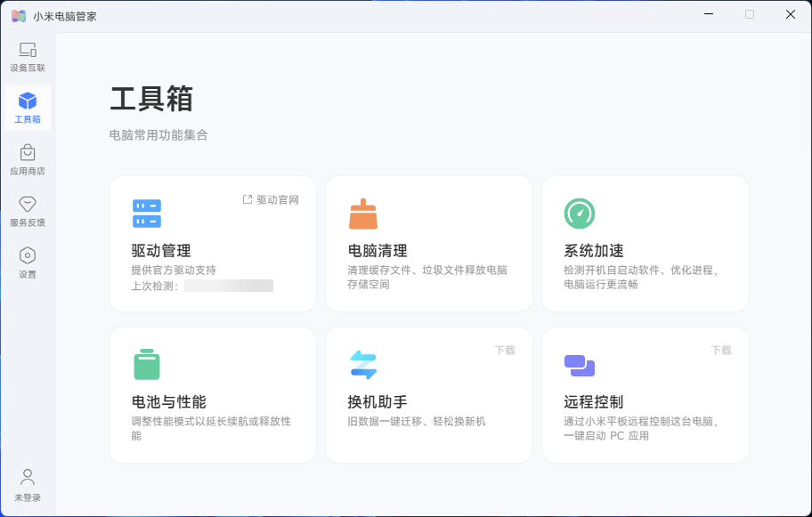Select the 工具箱 cube icon in sidebar
The width and height of the screenshot is (812, 517).
point(27,101)
